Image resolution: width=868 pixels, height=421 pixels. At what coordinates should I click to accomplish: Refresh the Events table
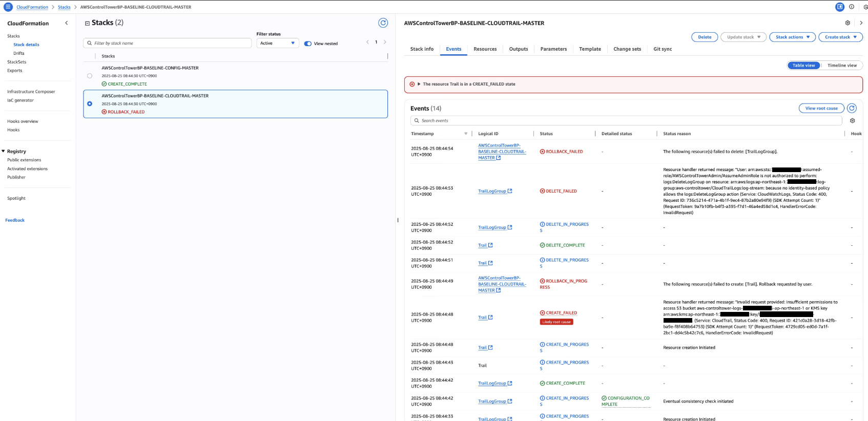pos(852,108)
